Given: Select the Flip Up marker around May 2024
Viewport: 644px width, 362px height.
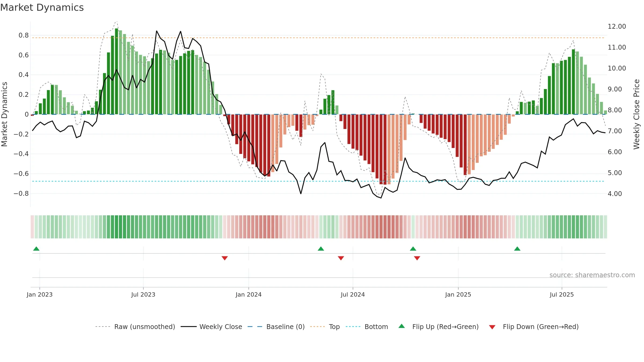Looking at the screenshot, I should tap(321, 249).
